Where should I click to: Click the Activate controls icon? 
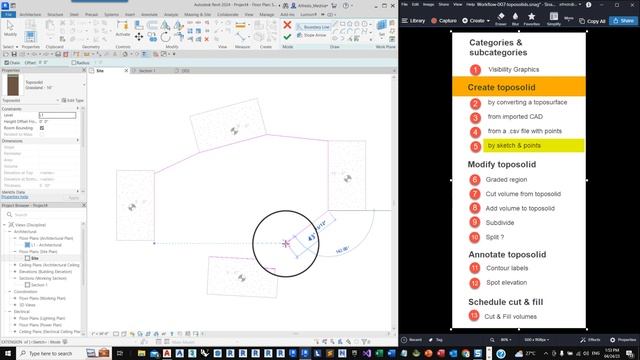tap(122, 28)
